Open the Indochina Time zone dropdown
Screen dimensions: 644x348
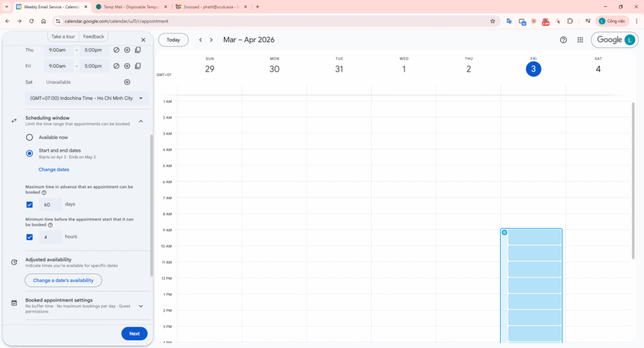coord(87,99)
